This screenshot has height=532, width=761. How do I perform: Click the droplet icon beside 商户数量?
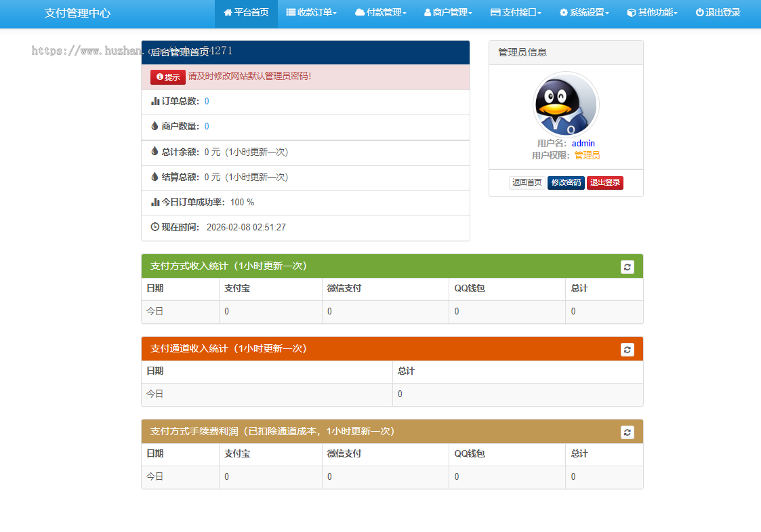pyautogui.click(x=155, y=126)
